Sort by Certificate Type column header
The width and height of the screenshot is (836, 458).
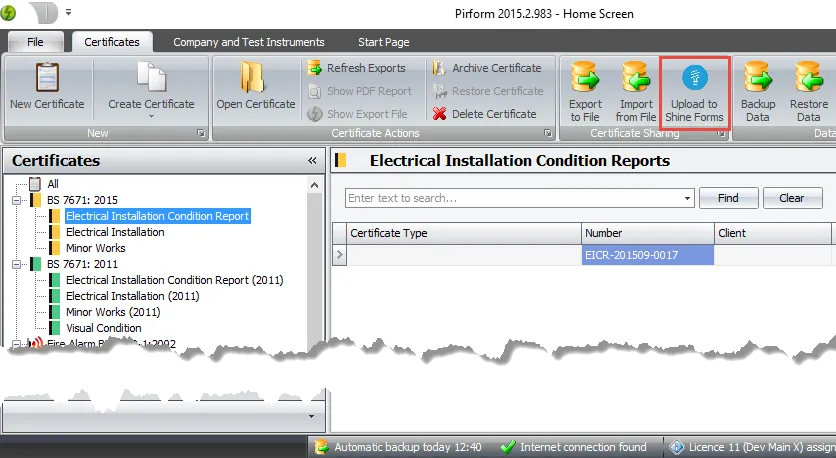coord(464,233)
